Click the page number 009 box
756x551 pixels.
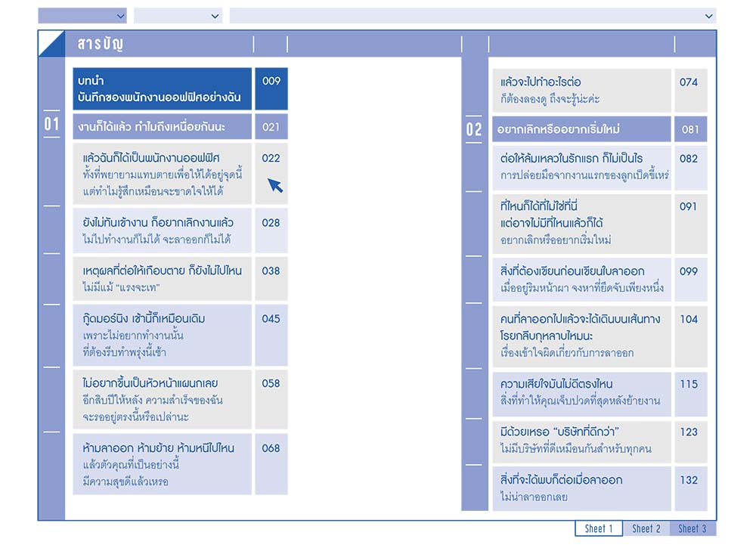tap(272, 90)
